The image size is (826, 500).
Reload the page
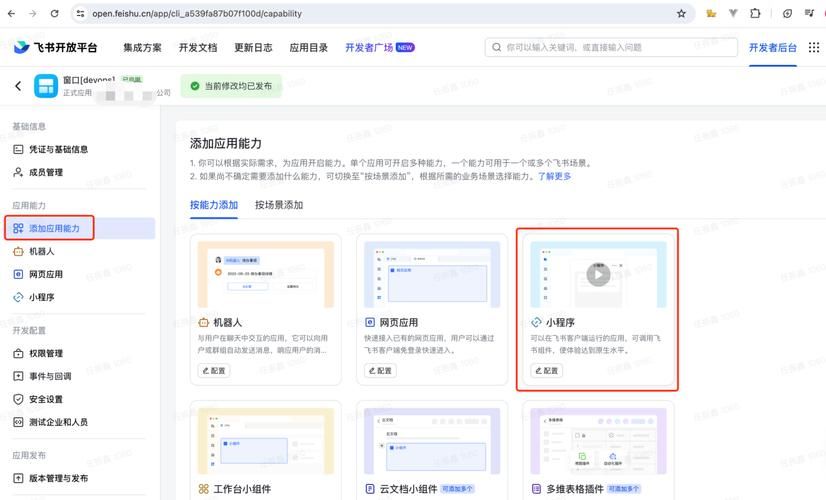(x=54, y=14)
